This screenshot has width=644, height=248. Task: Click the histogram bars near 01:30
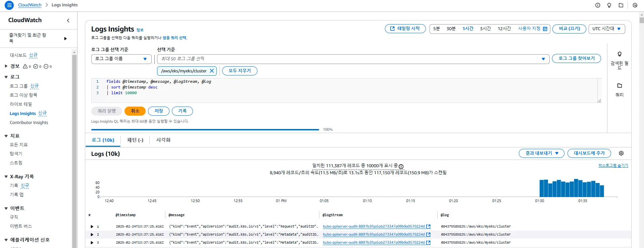point(572,188)
